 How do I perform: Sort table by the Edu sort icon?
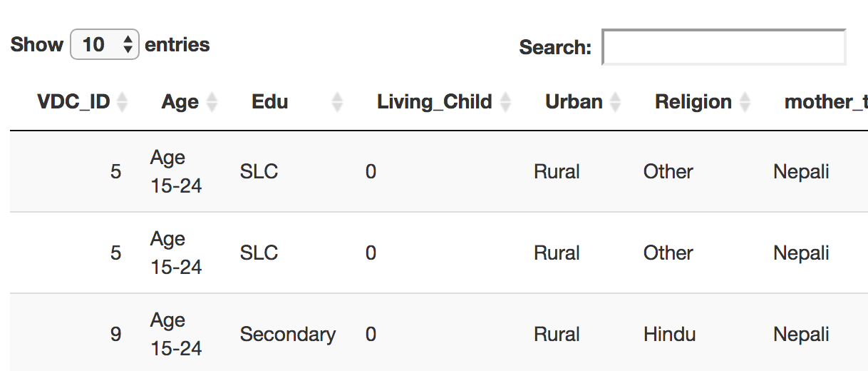click(337, 102)
